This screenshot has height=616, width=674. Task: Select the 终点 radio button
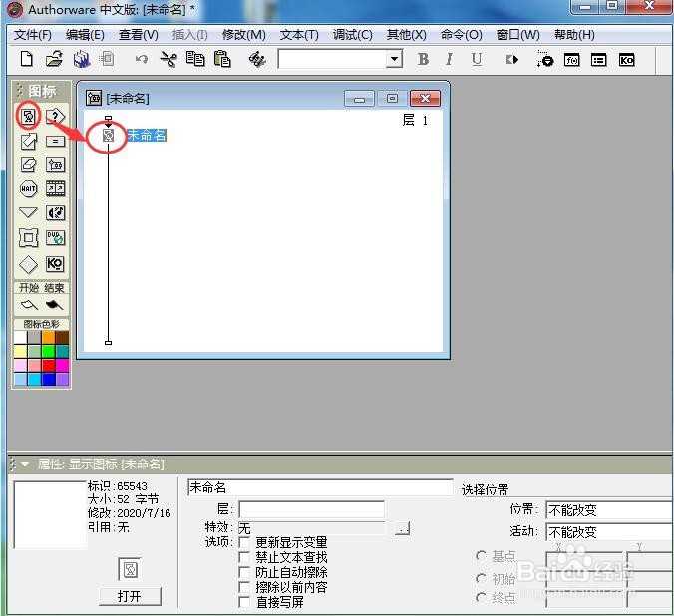point(481,597)
